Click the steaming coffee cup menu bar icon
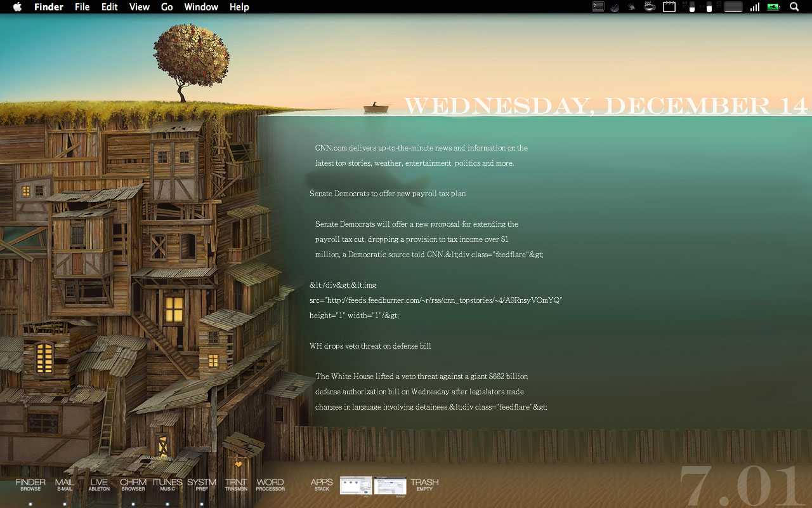 pos(650,7)
